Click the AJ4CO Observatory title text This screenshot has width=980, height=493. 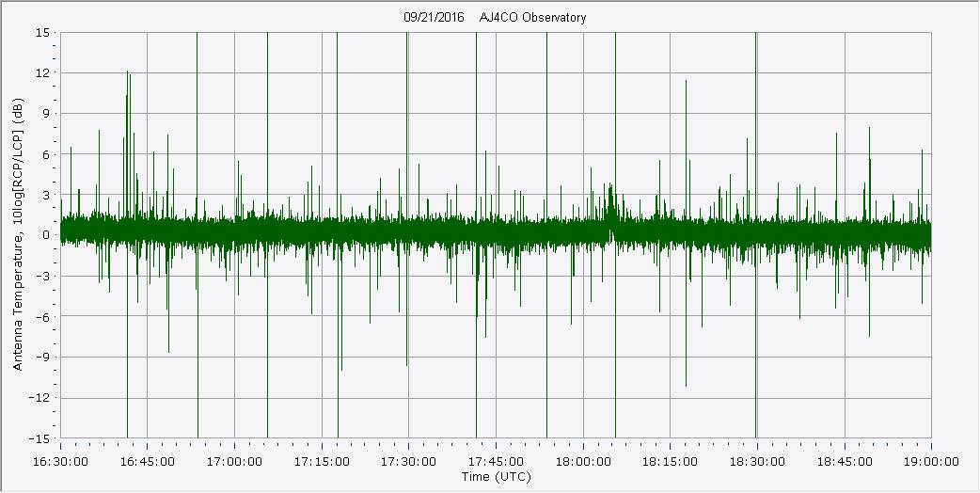coord(533,18)
